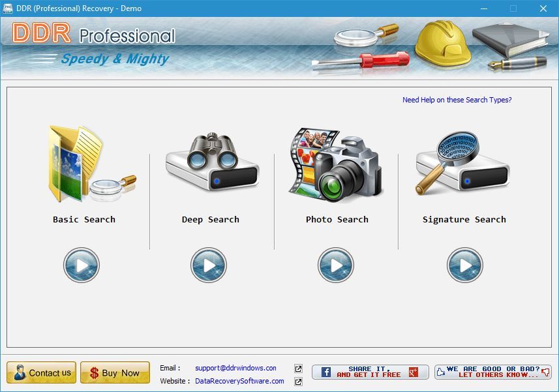Click the Photo Search camera icon
Screen dimensions: 559x392
pos(336,164)
